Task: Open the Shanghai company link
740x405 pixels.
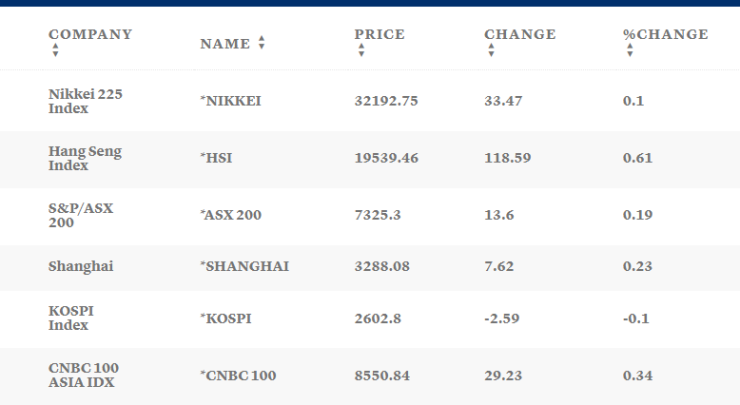Action: click(81, 267)
